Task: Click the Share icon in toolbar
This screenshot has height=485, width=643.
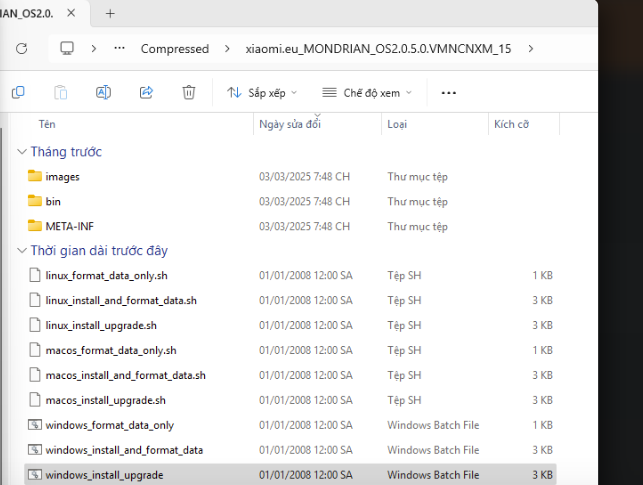Action: (x=146, y=92)
